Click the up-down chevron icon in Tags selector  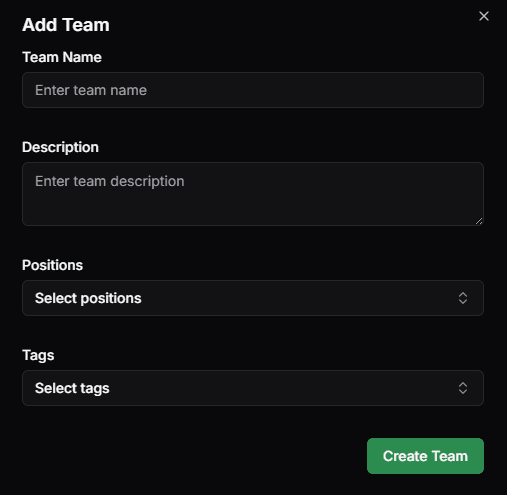(x=463, y=388)
